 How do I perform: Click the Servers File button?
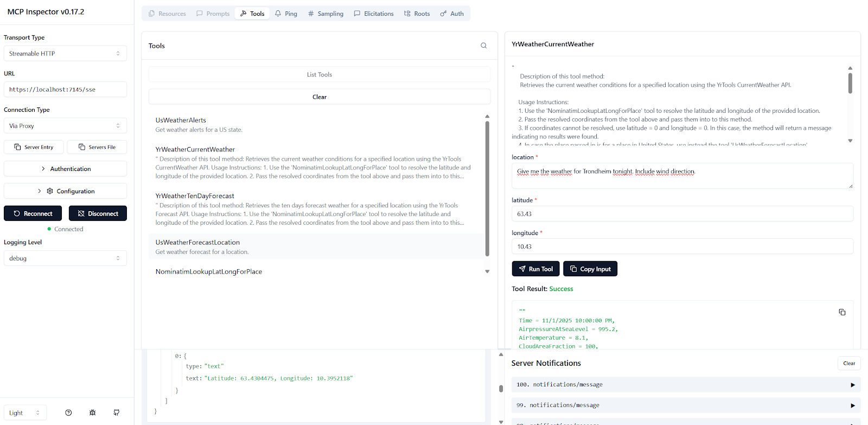click(x=97, y=147)
